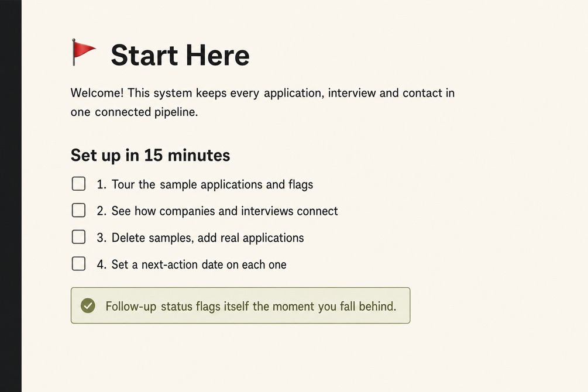The image size is (588, 392).
Task: Click the text 'Tour the sample applications and flags'
Action: click(212, 184)
